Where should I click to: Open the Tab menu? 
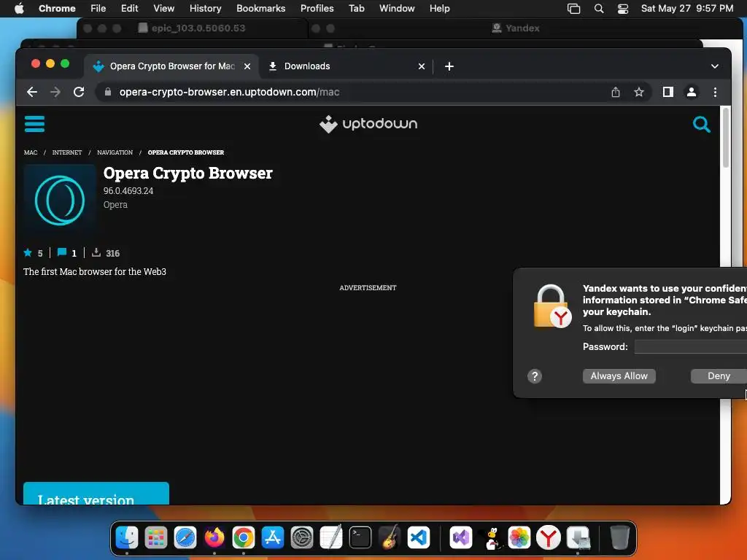tap(356, 9)
